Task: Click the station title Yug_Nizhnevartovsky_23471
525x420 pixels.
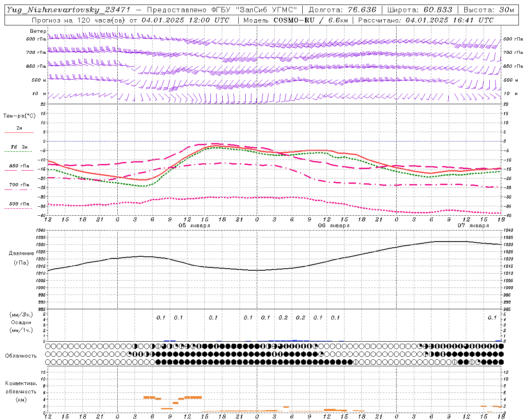Action: click(68, 10)
